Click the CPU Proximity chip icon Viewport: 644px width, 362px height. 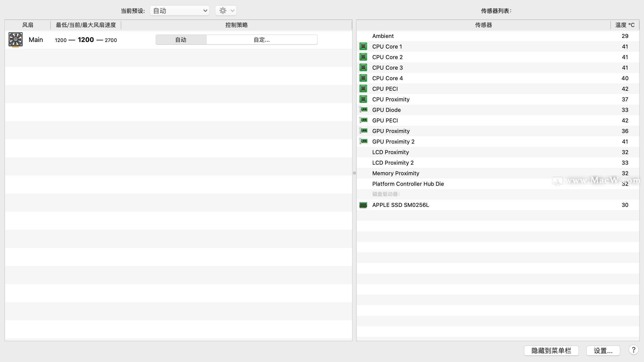363,99
